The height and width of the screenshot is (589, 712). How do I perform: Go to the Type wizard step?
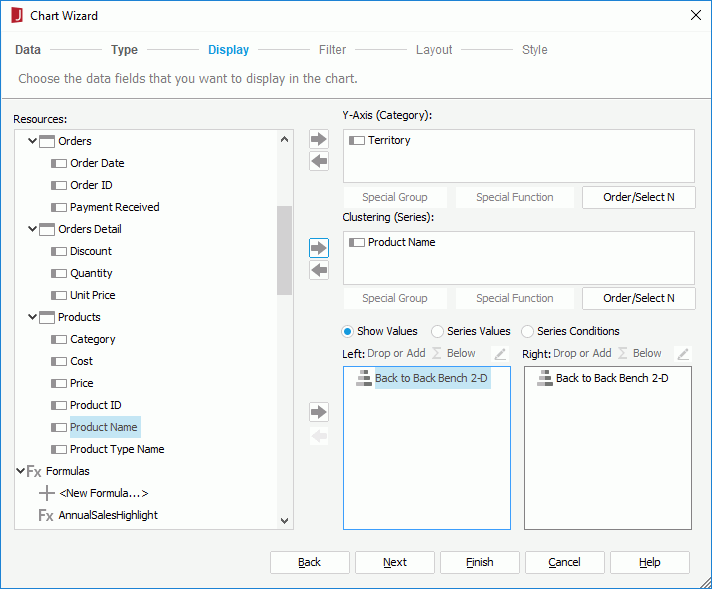tap(124, 49)
